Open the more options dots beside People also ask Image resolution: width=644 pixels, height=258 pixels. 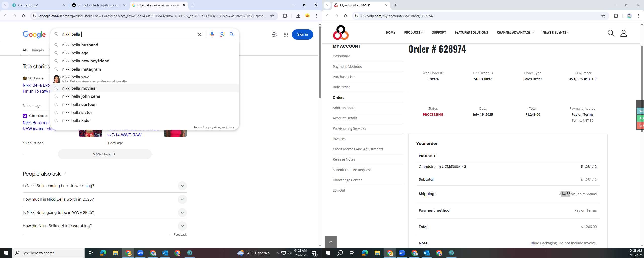click(x=66, y=174)
